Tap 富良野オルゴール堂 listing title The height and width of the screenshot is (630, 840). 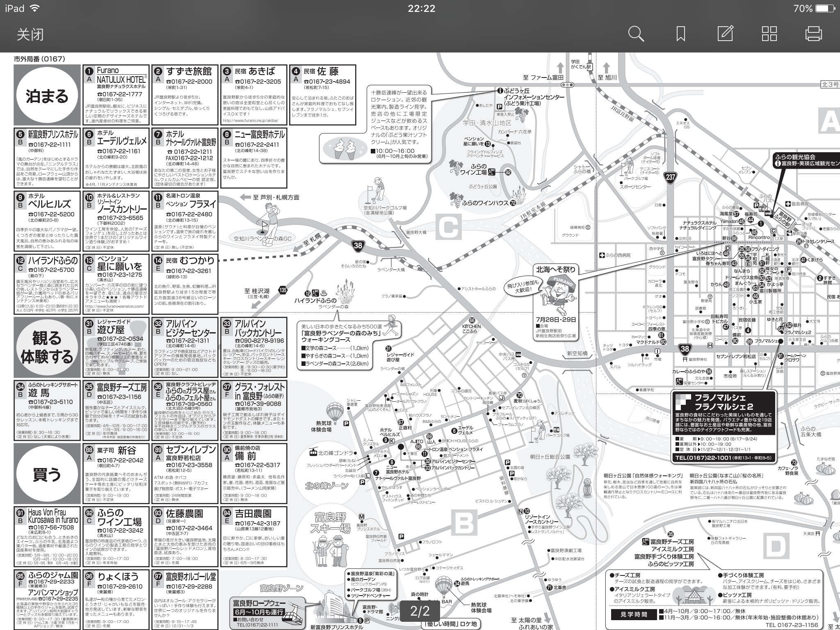pyautogui.click(x=190, y=576)
